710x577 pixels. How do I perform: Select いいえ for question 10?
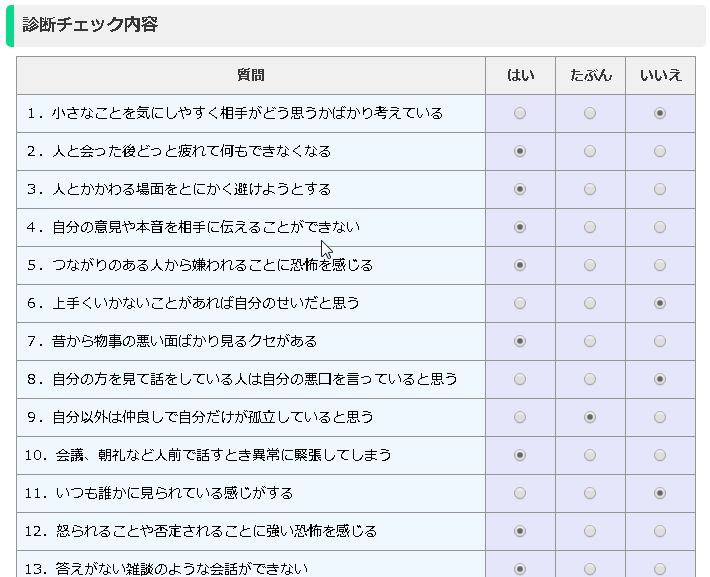click(x=660, y=455)
